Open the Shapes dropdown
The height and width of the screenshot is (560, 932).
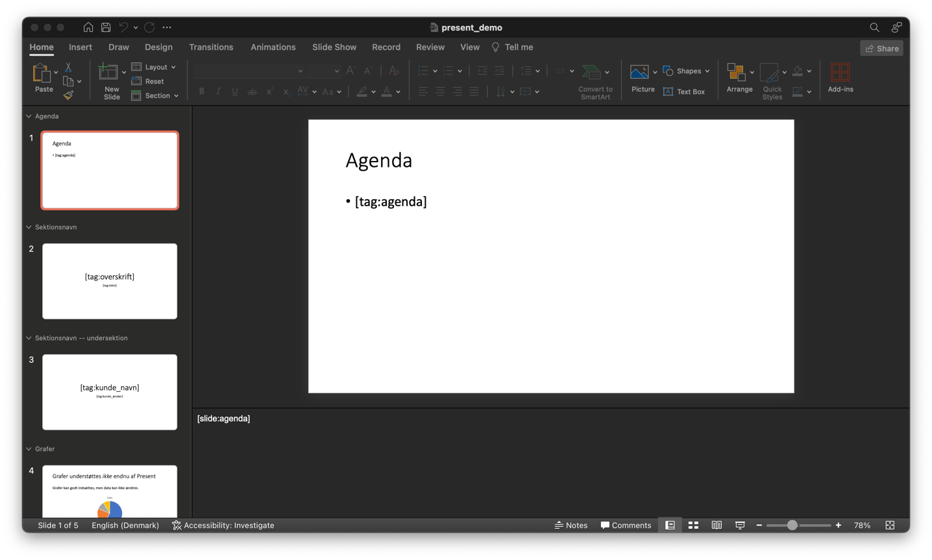[687, 71]
